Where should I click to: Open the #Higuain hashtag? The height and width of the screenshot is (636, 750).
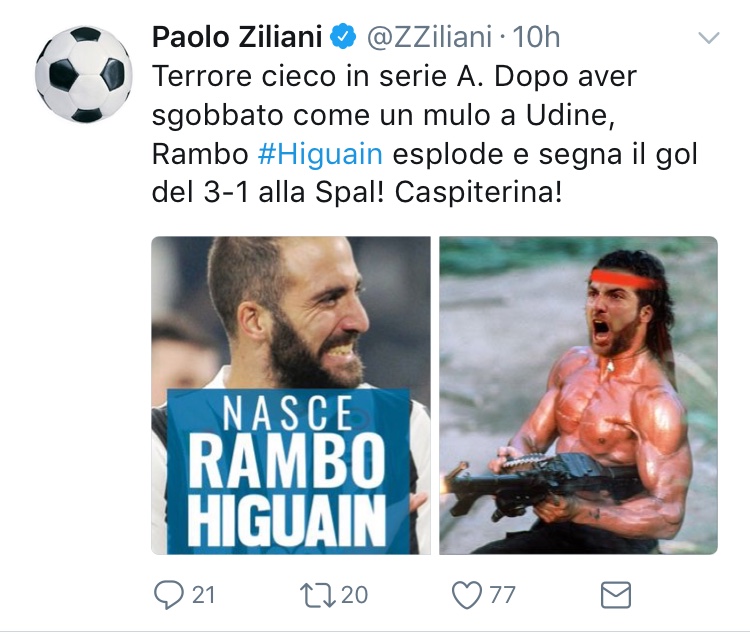click(320, 154)
